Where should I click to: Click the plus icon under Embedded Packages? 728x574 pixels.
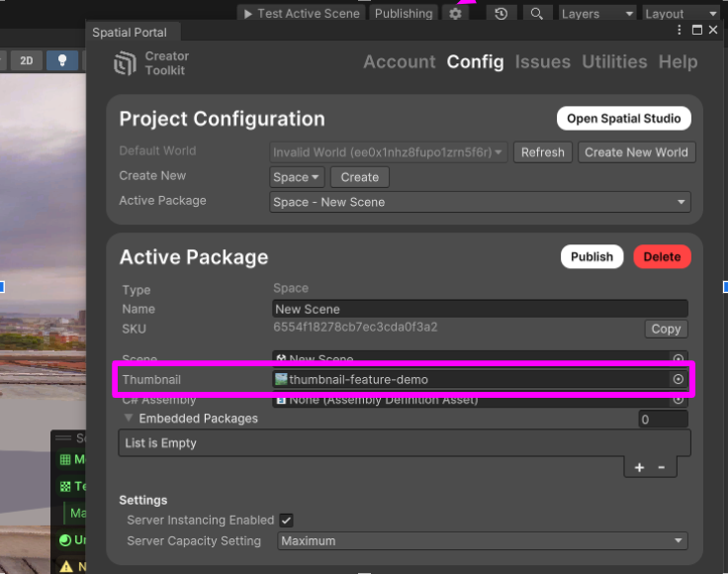pyautogui.click(x=639, y=467)
